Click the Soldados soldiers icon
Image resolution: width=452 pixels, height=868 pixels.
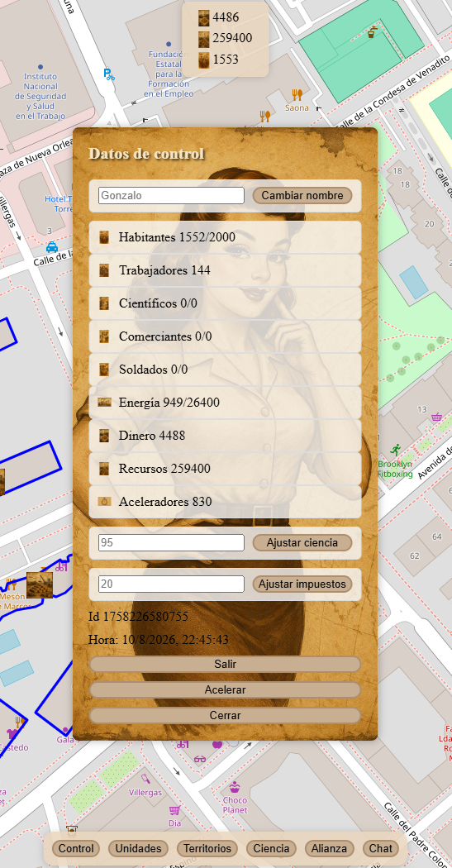click(104, 370)
